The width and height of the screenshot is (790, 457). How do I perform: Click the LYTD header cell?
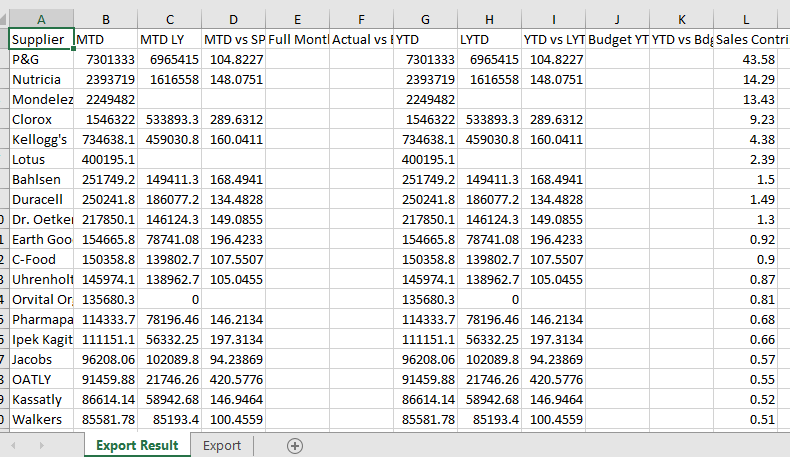489,39
